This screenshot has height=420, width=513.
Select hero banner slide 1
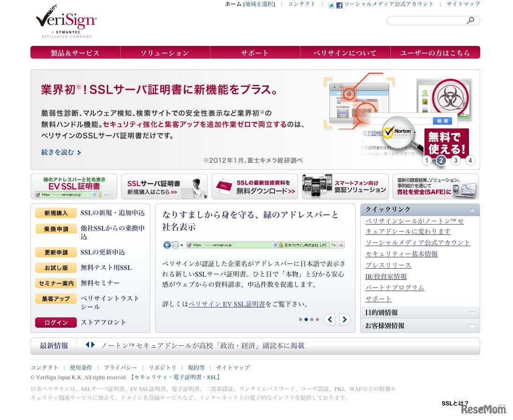(426, 160)
